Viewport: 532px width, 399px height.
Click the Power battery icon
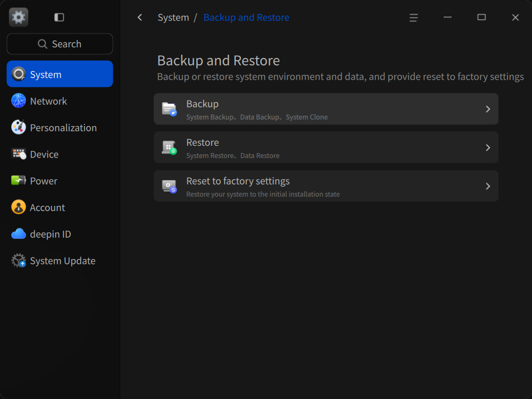pyautogui.click(x=18, y=180)
